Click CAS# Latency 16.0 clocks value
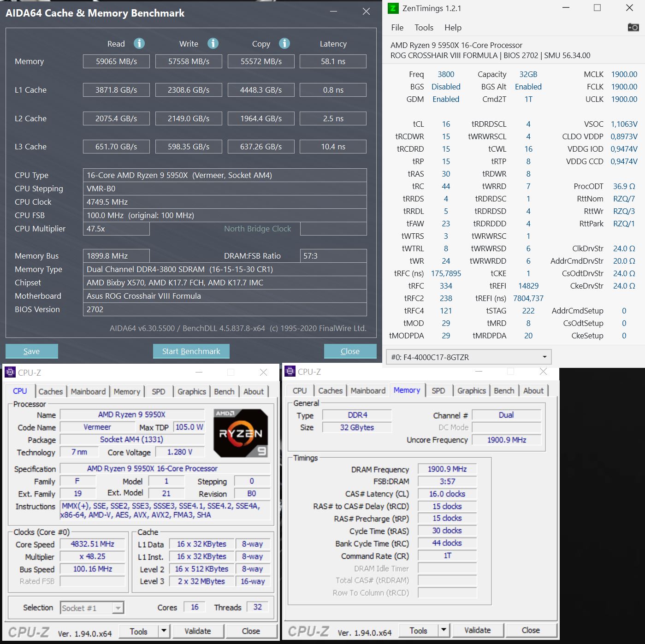 (x=447, y=494)
